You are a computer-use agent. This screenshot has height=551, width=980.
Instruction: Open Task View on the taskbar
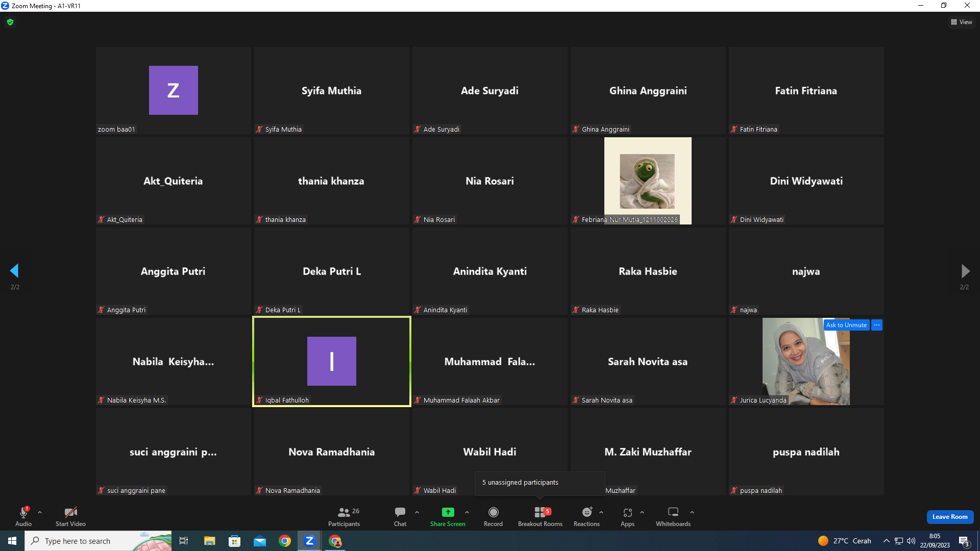(184, 541)
